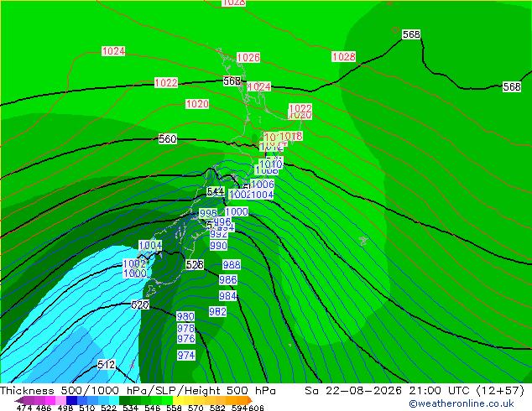Image resolution: width=532 pixels, height=411 pixels.
Task: Click the blue 1006 pressure label
Action: [263, 185]
